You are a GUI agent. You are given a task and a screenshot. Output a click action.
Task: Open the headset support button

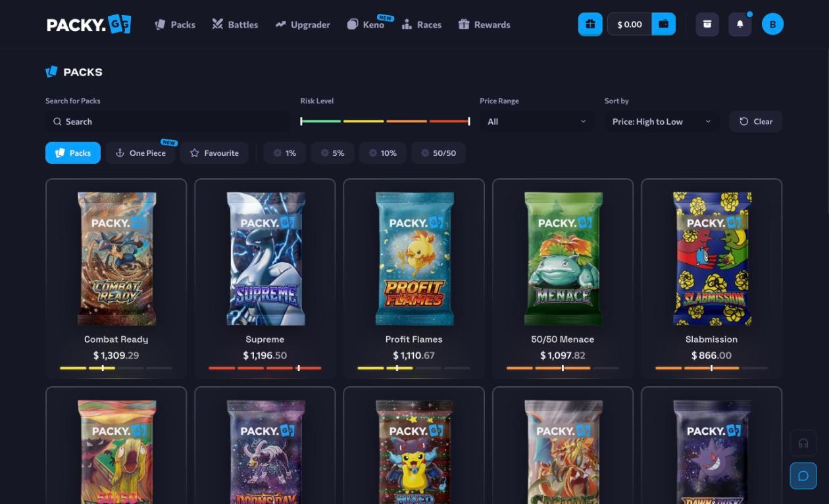[x=803, y=443]
